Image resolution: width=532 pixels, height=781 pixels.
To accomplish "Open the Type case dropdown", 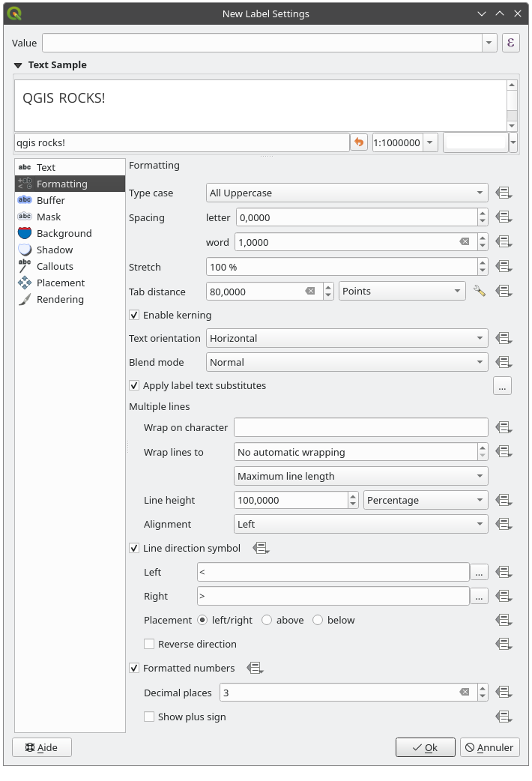I will coord(347,193).
